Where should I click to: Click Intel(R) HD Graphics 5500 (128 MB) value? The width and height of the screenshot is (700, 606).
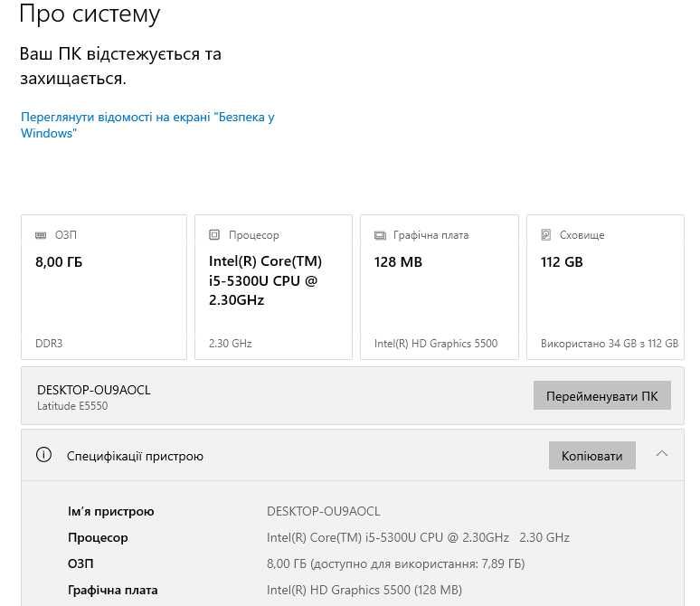tap(364, 590)
